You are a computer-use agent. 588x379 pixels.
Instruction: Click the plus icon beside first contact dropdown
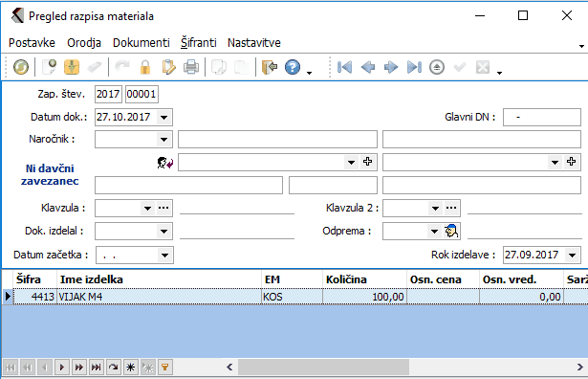pos(367,162)
